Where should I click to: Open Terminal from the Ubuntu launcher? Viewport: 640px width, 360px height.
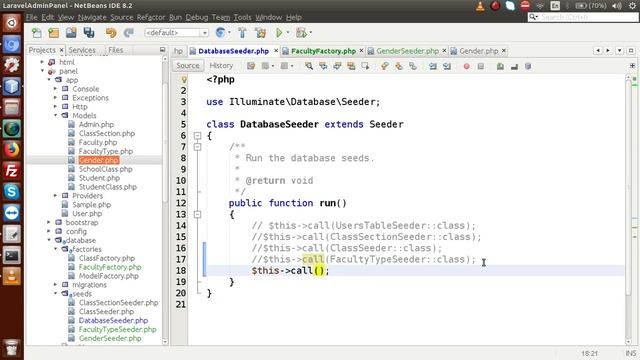[x=11, y=256]
